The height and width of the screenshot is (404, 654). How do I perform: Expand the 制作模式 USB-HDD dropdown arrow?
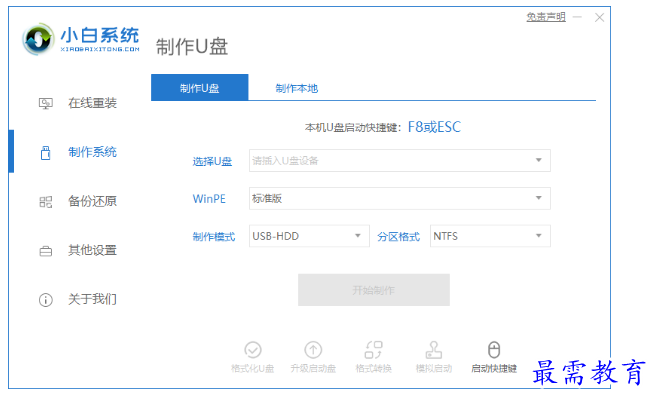357,236
